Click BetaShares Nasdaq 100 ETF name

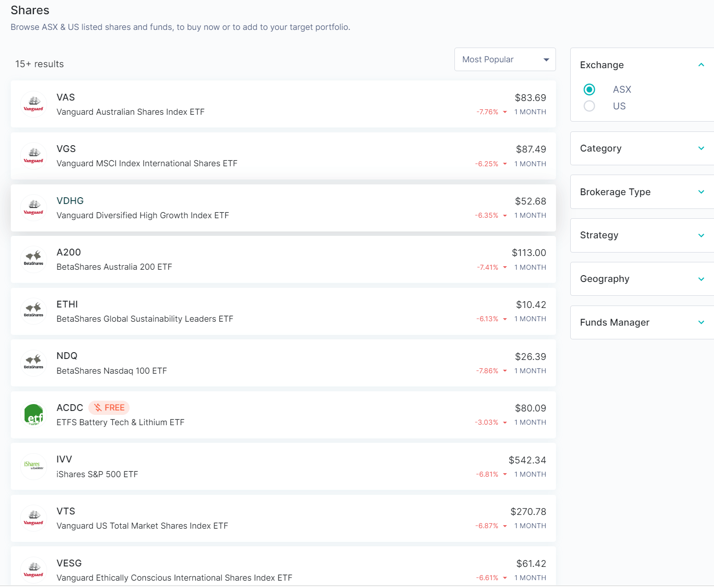(112, 371)
